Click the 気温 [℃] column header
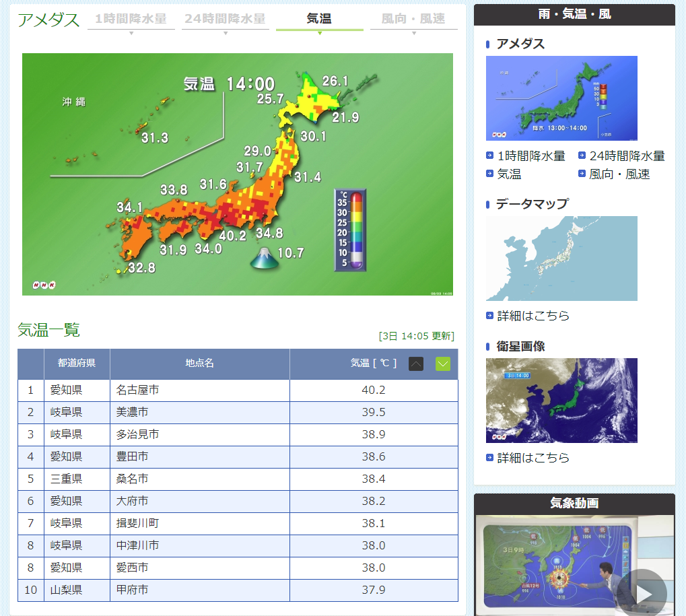Viewport: 686px width, 616px height. pyautogui.click(x=374, y=363)
